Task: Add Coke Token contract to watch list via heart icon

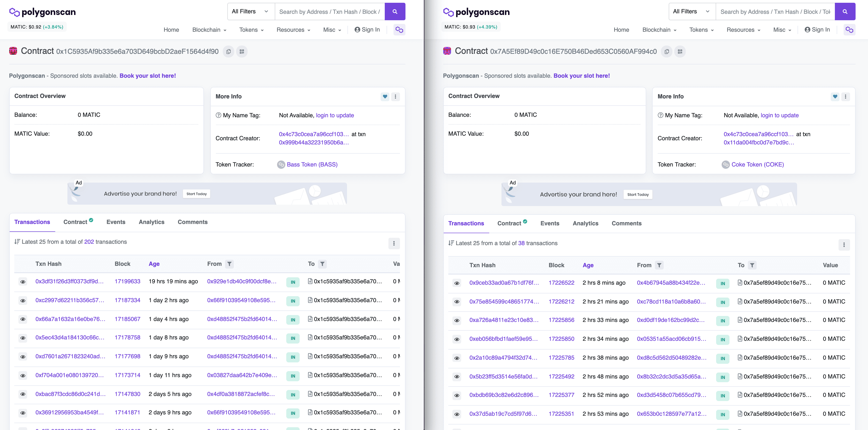Action: (835, 97)
